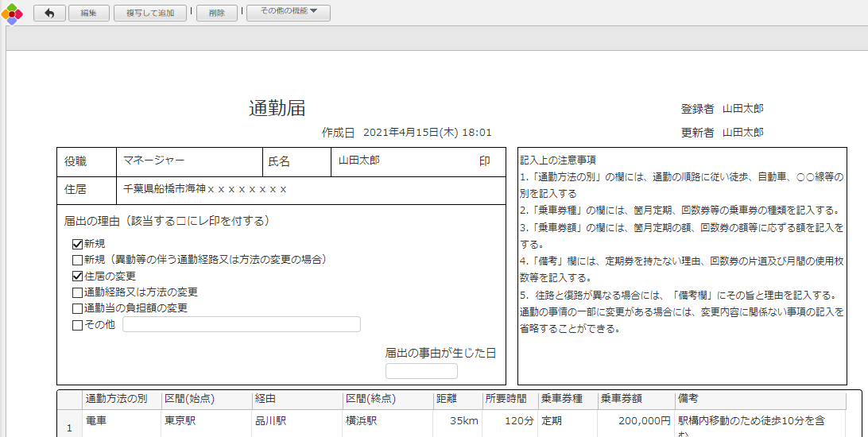This screenshot has height=437, width=868.
Task: Focus the 届出の事由が生じた日 date field
Action: 421,371
